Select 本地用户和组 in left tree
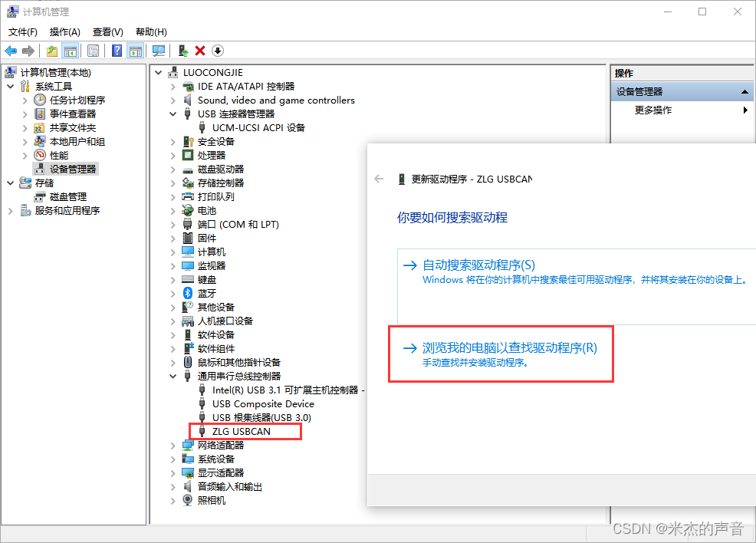The image size is (756, 543). click(x=77, y=142)
